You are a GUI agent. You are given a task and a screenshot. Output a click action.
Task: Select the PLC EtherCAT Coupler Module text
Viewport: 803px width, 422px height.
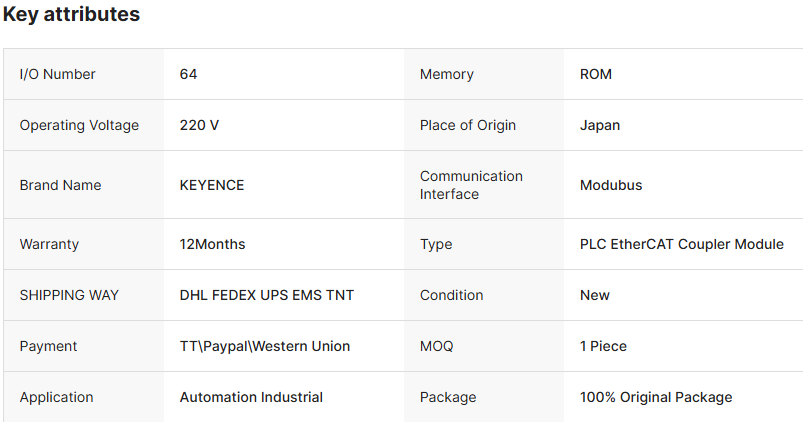(682, 244)
